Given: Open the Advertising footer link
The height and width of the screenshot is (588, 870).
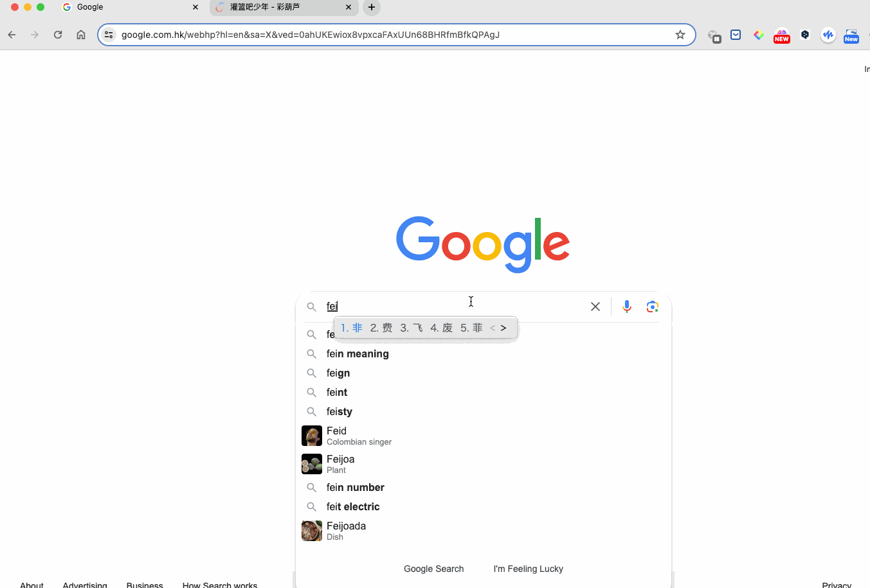Looking at the screenshot, I should coord(85,585).
